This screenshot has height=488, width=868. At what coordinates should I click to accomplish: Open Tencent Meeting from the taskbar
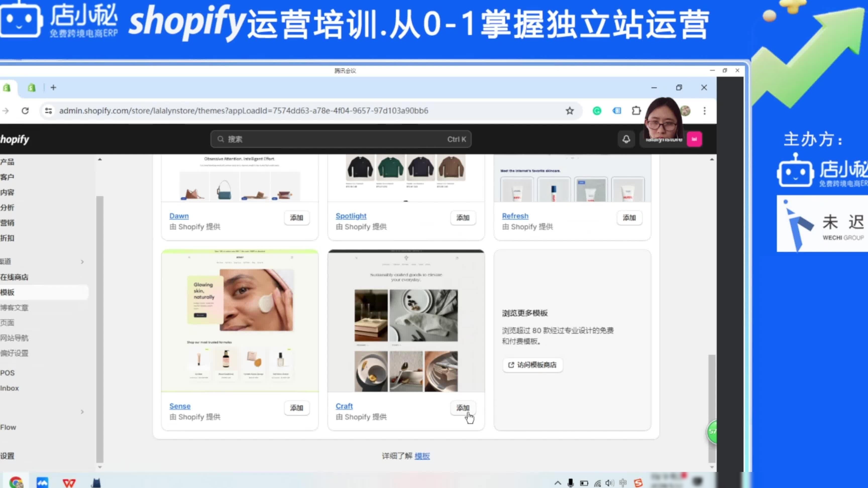click(42, 482)
